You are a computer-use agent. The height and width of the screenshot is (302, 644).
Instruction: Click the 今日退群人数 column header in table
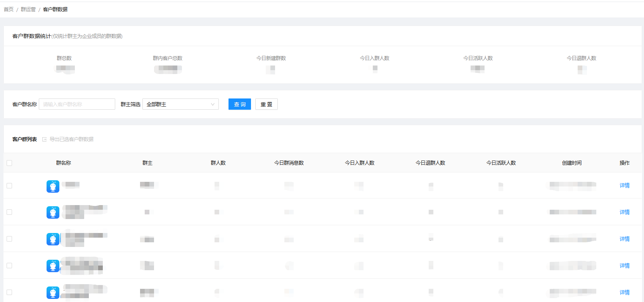(430, 163)
